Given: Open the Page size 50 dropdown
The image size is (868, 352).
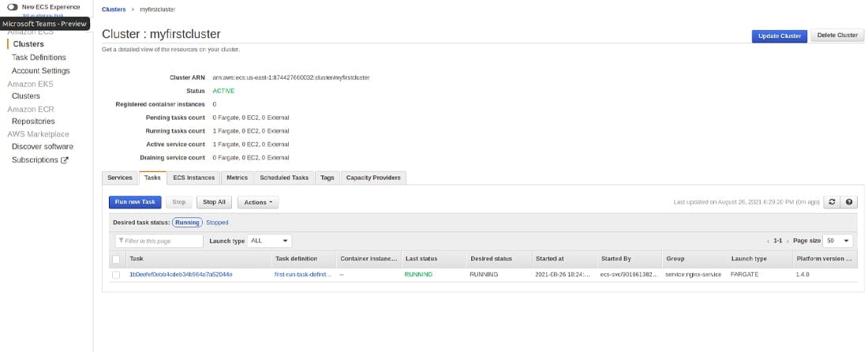Looking at the screenshot, I should 838,241.
